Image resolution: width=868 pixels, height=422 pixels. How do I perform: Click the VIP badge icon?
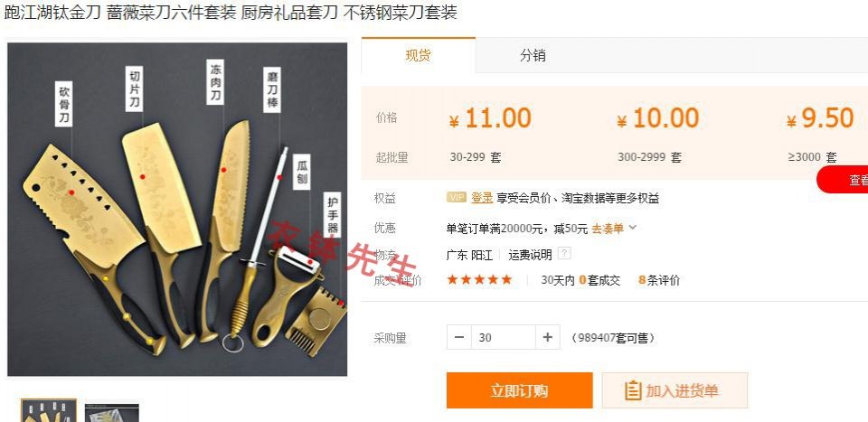(x=456, y=198)
